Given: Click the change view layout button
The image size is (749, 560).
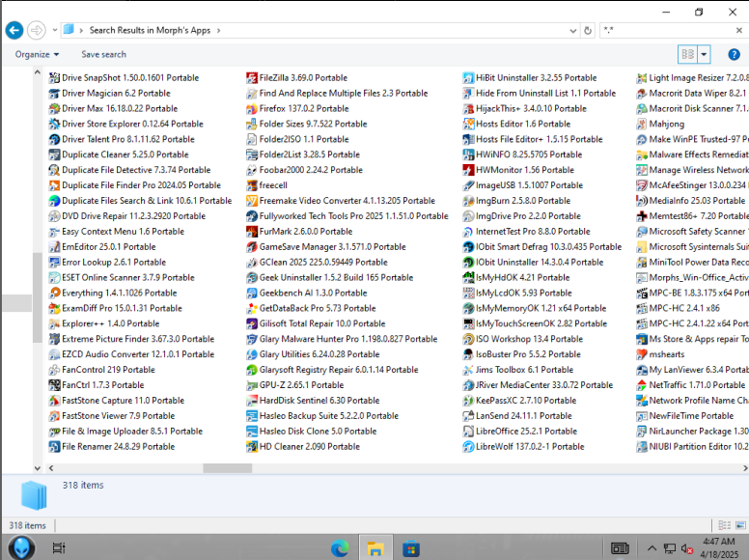Looking at the screenshot, I should [688, 54].
